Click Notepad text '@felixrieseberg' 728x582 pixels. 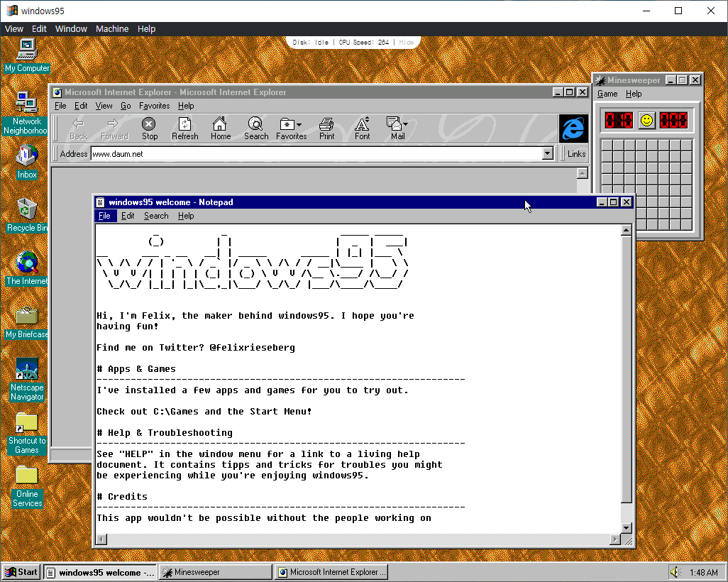click(252, 348)
